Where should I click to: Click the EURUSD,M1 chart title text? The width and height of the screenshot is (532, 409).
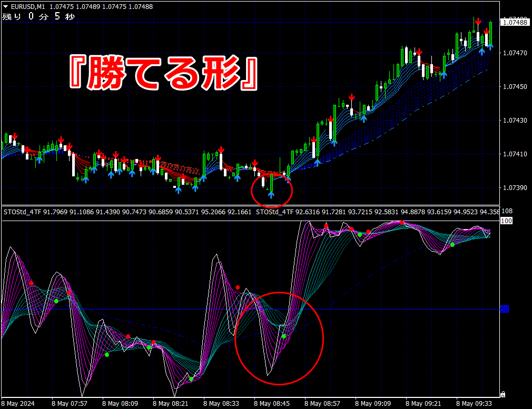(x=28, y=6)
